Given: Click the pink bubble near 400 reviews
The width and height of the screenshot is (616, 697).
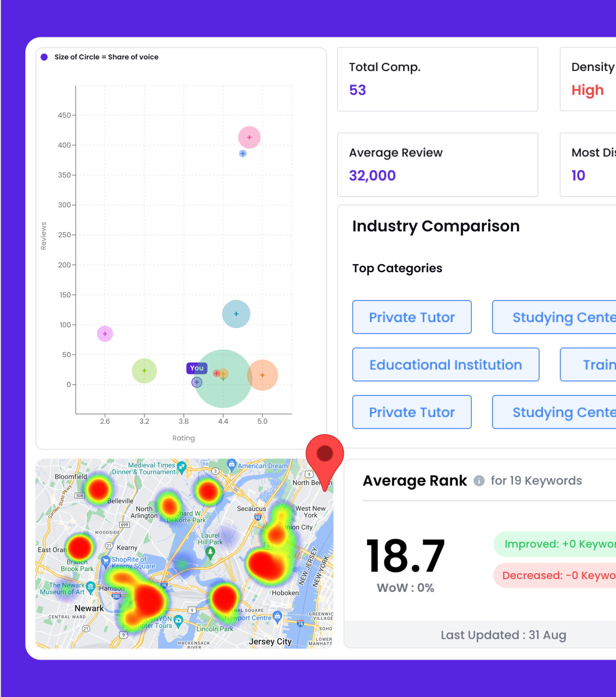Looking at the screenshot, I should coord(249,137).
